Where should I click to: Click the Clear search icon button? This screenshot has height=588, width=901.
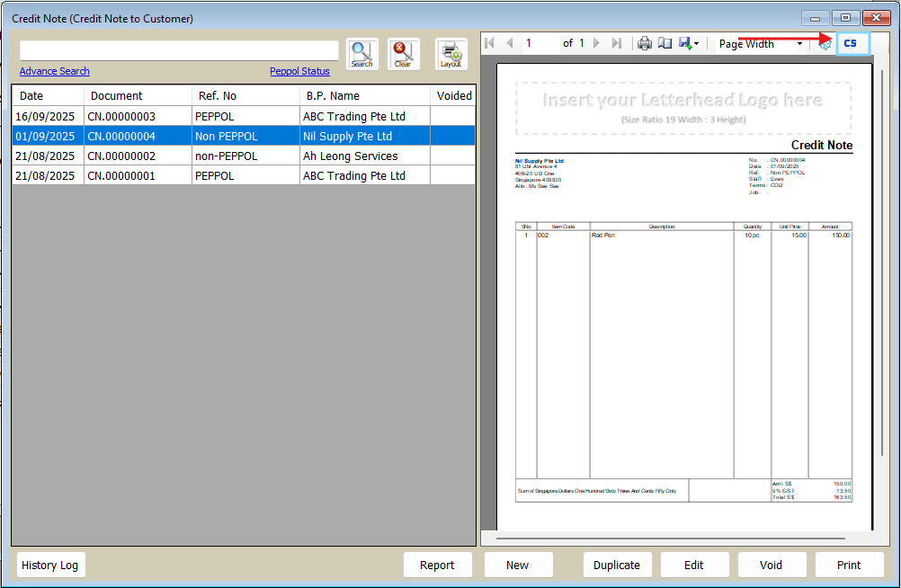(x=403, y=54)
